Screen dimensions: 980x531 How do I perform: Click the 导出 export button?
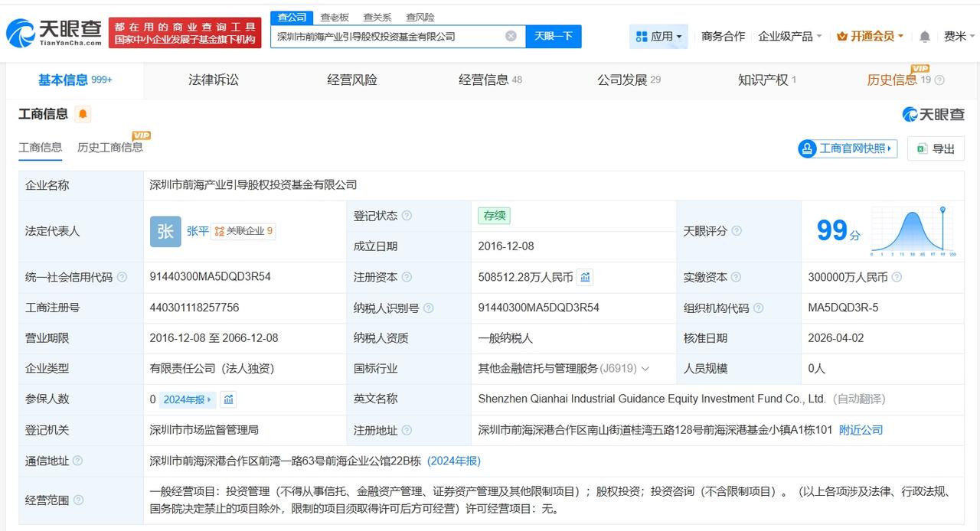click(x=936, y=148)
